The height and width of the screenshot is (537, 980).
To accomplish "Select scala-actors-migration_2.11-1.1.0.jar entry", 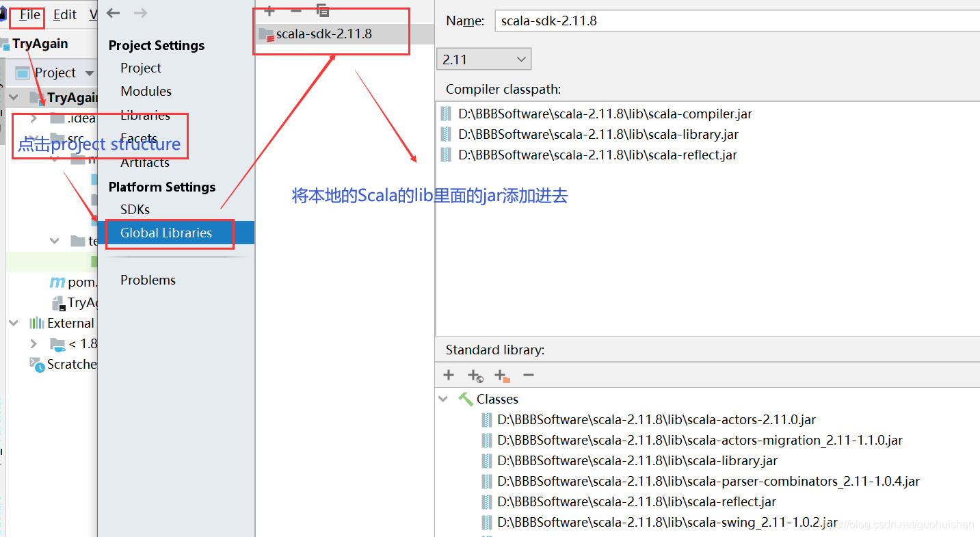I will (x=700, y=440).
